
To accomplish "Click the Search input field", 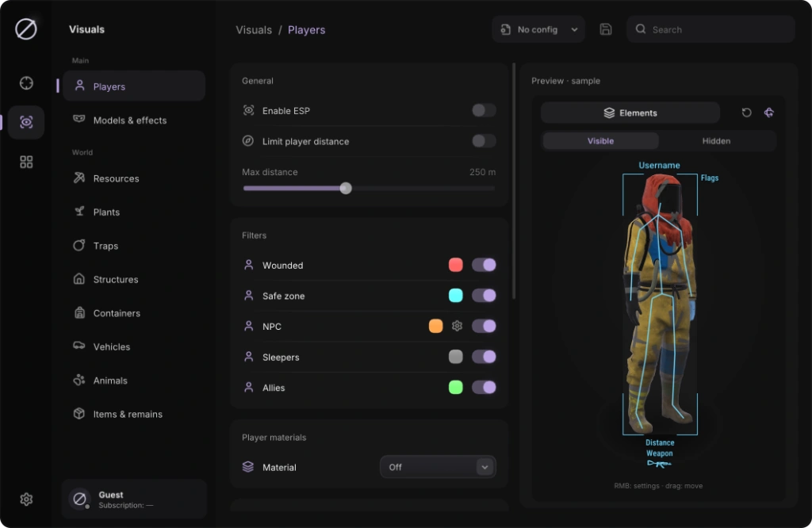I will (710, 29).
